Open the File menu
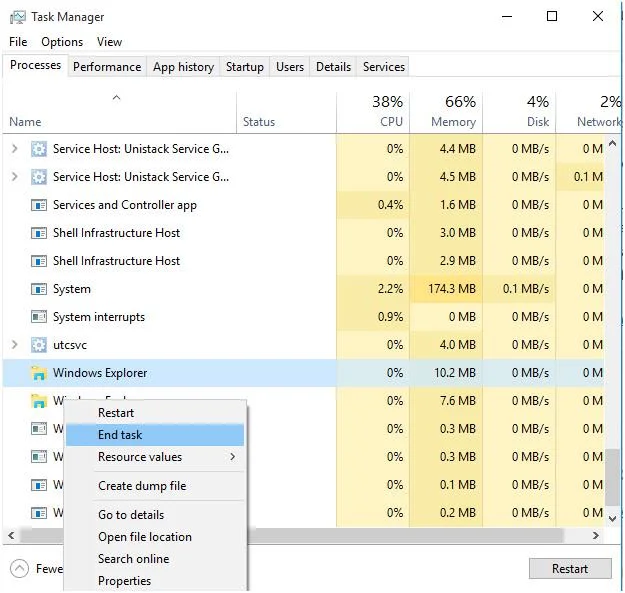625x593 pixels. (18, 42)
